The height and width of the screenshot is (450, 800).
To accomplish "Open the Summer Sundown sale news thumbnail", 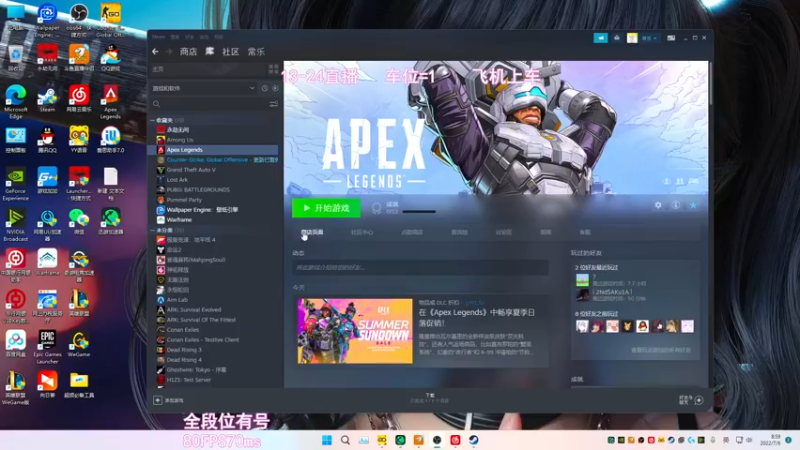I will click(x=355, y=331).
